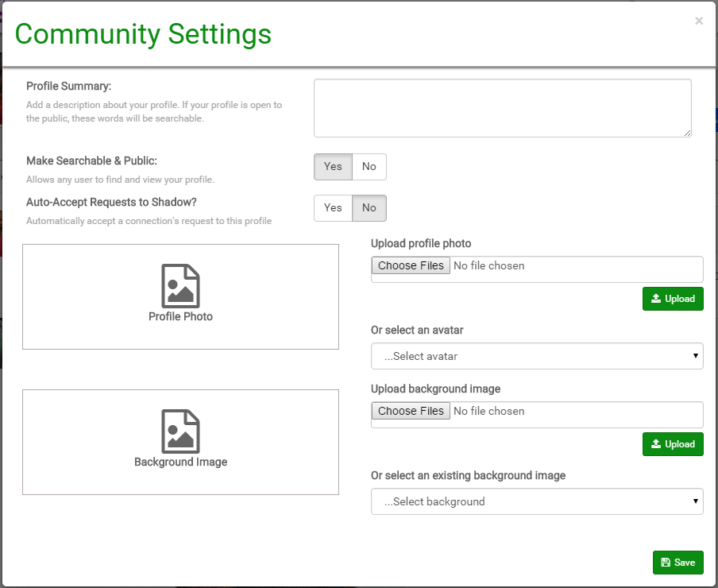Choose Files for background image upload
The width and height of the screenshot is (718, 588).
click(x=411, y=412)
